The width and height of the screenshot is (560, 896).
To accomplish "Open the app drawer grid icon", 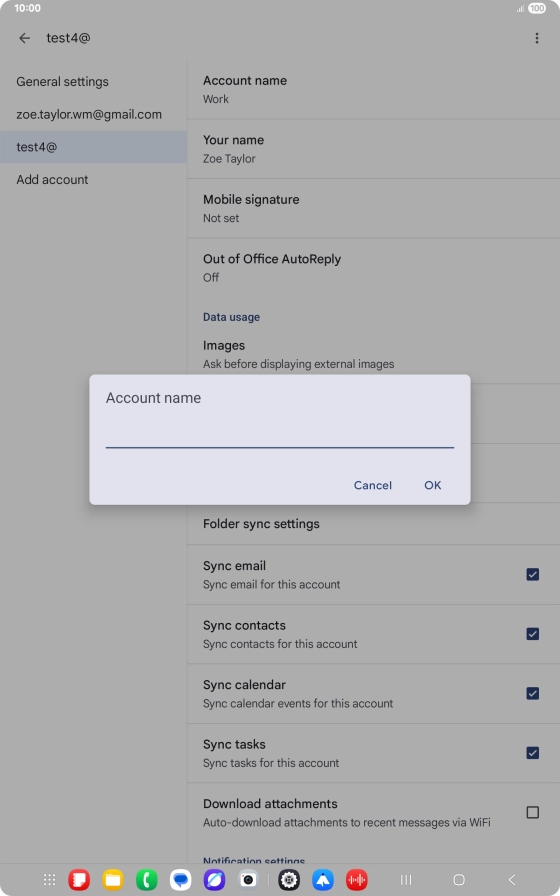I will pyautogui.click(x=50, y=879).
